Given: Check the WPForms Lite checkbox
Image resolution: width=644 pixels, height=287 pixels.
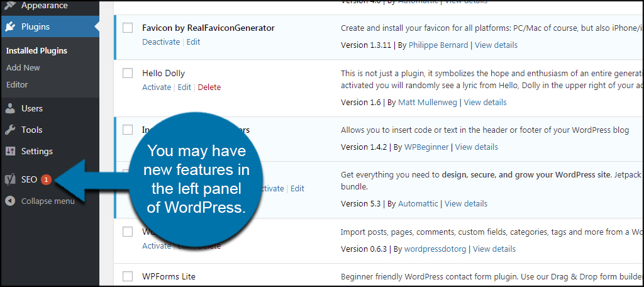Looking at the screenshot, I should point(128,276).
